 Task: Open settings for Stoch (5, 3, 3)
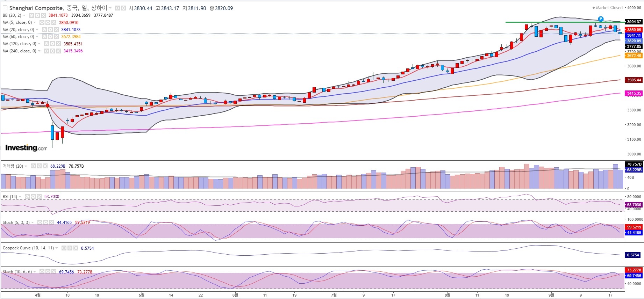pyautogui.click(x=46, y=223)
